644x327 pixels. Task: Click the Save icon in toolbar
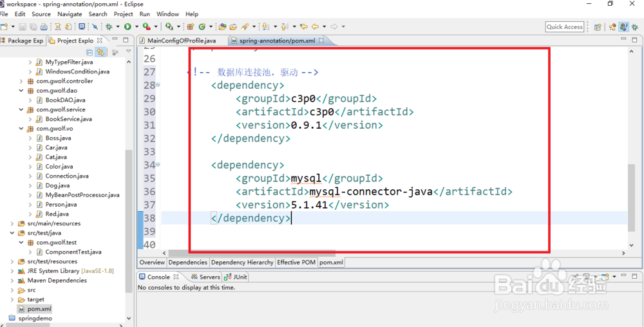[23, 26]
